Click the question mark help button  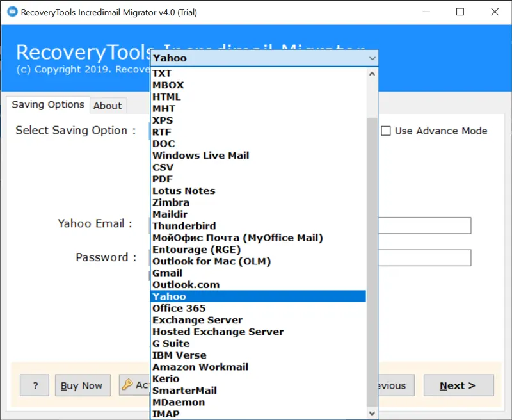pyautogui.click(x=35, y=385)
